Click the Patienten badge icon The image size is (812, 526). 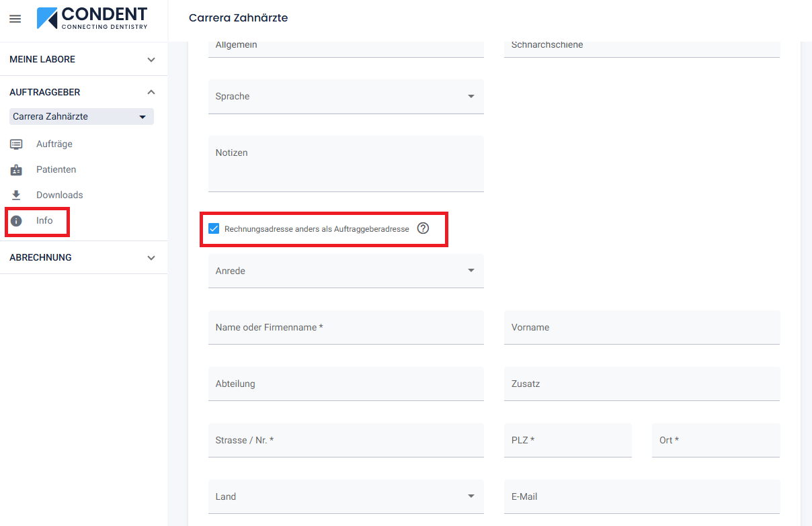(x=16, y=169)
